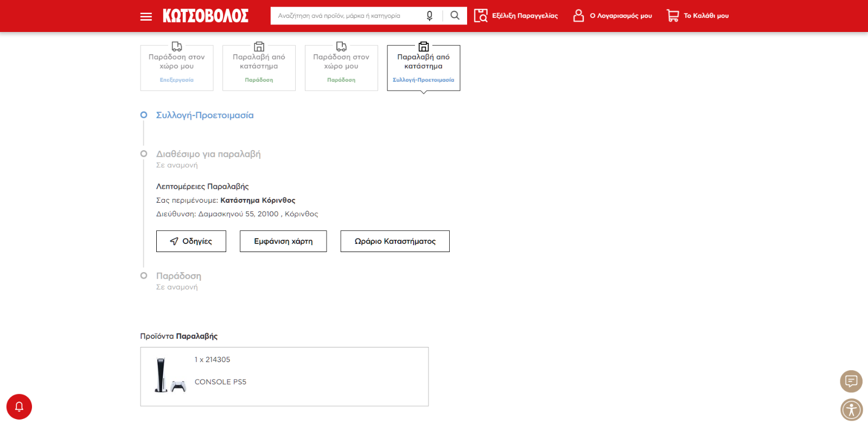The height and width of the screenshot is (425, 868).
Task: Open Ο Λογαριασμός μου account link
Action: 612,16
